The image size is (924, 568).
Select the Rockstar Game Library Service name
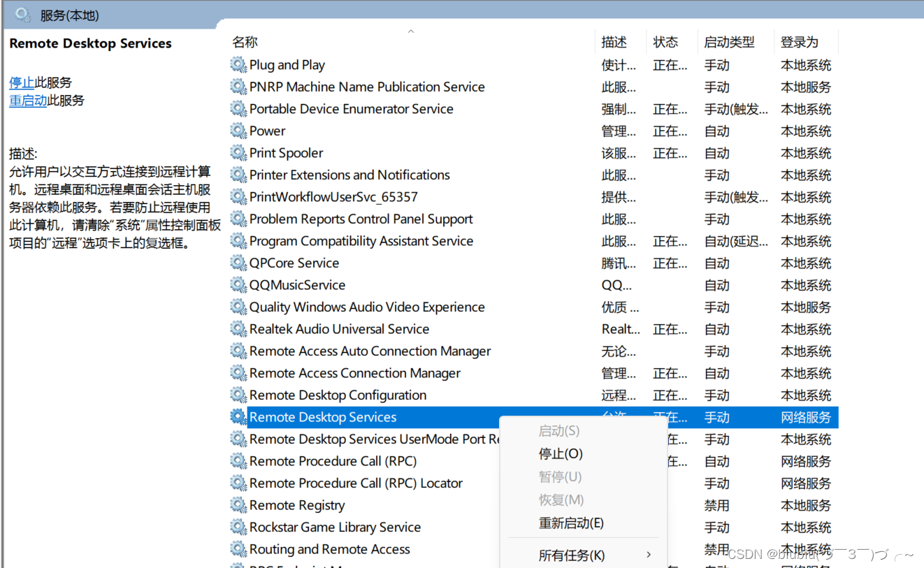335,527
